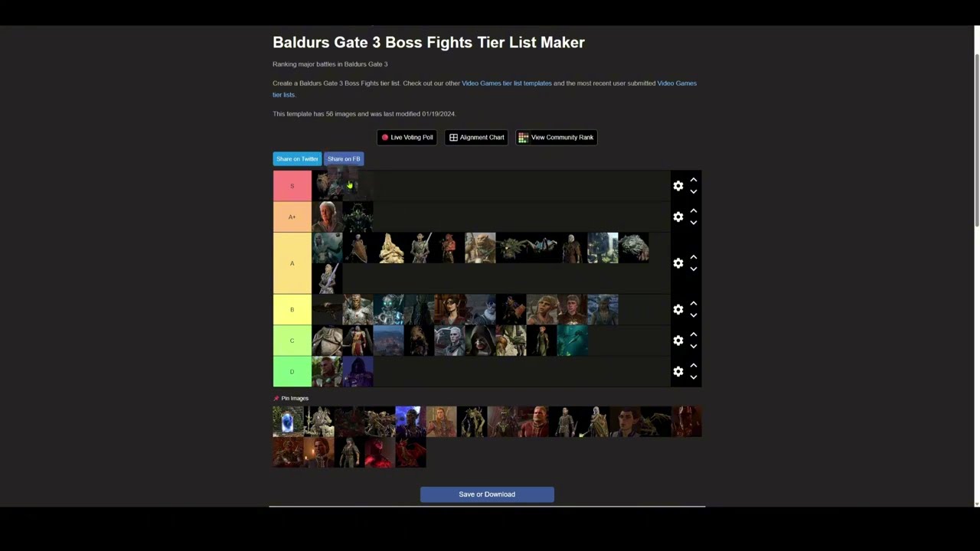Image resolution: width=980 pixels, height=551 pixels.
Task: Open settings gear for the C tier row
Action: pos(678,341)
